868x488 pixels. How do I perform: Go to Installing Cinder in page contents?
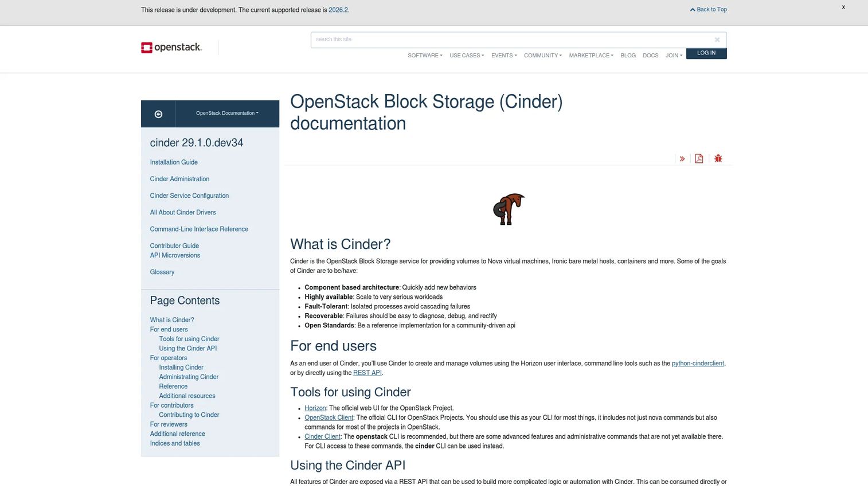[x=181, y=368]
